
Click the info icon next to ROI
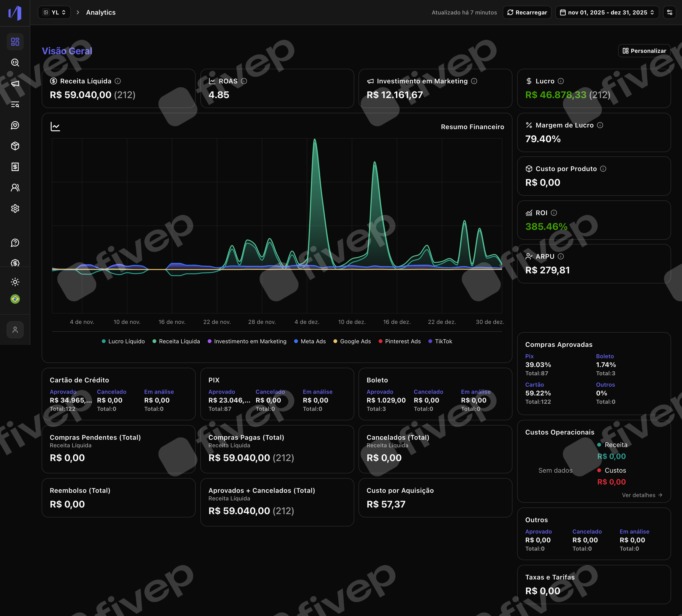[x=554, y=213]
